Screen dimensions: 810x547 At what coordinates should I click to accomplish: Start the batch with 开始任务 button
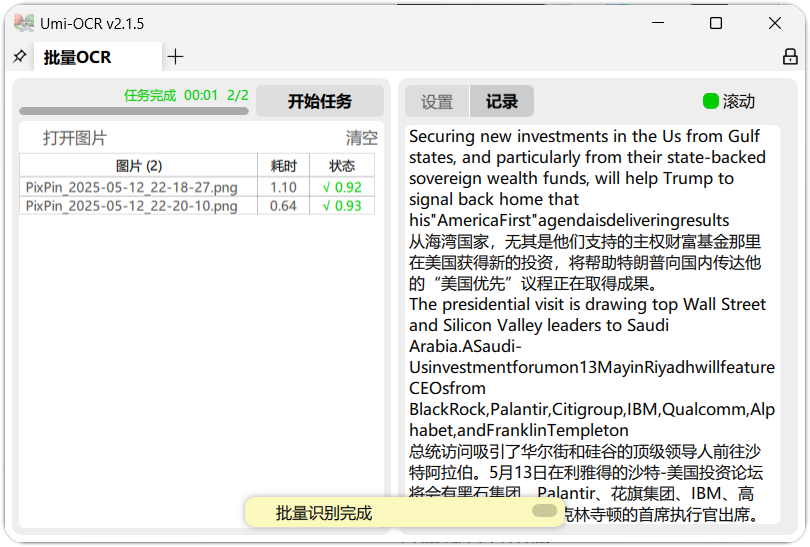(x=320, y=101)
